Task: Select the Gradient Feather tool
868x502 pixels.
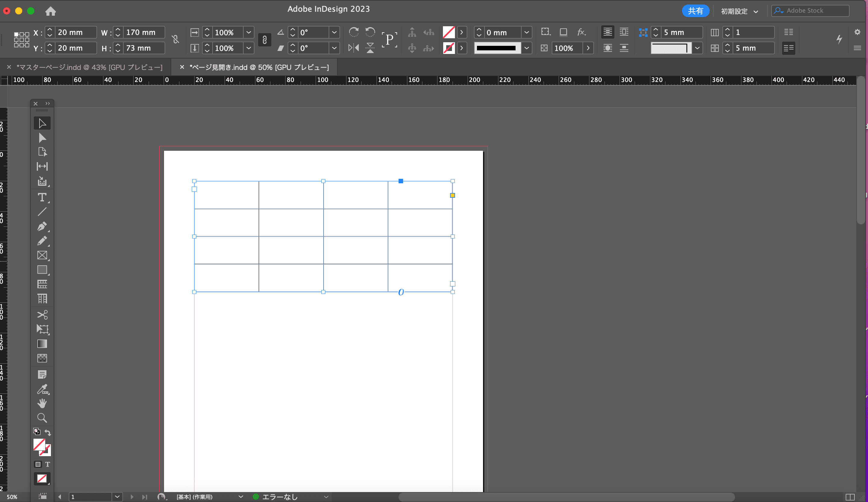Action: pos(42,358)
